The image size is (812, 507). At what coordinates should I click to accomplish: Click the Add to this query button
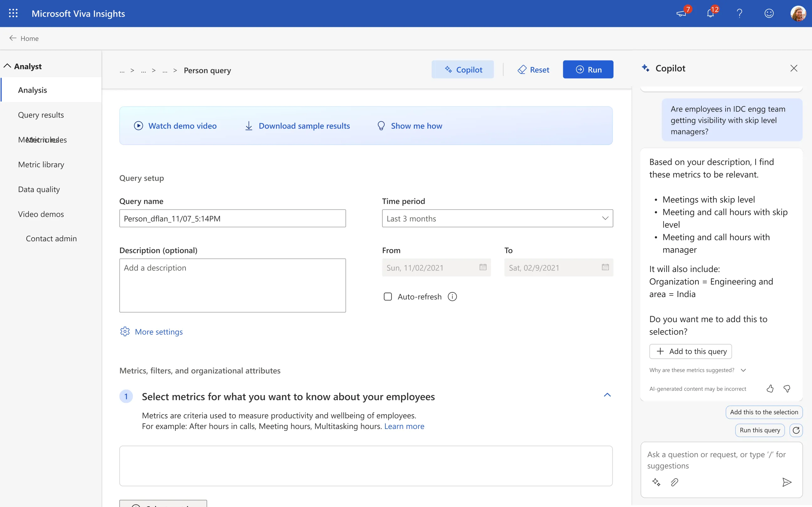click(x=690, y=351)
